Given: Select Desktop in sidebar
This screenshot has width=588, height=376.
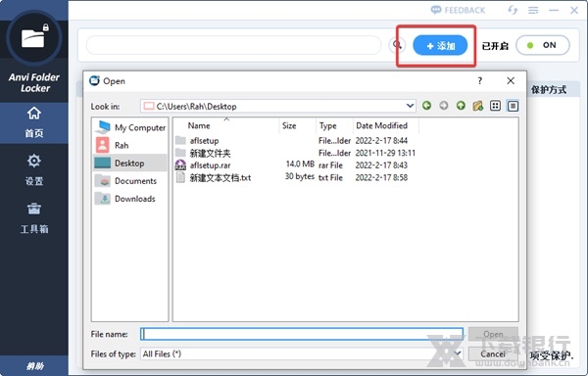Looking at the screenshot, I should click(129, 164).
